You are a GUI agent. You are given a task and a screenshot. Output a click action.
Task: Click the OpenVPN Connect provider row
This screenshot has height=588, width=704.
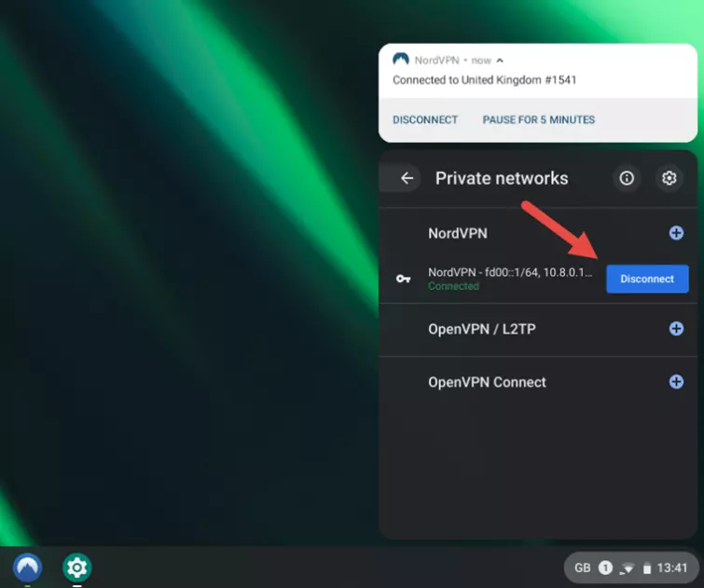tap(538, 382)
